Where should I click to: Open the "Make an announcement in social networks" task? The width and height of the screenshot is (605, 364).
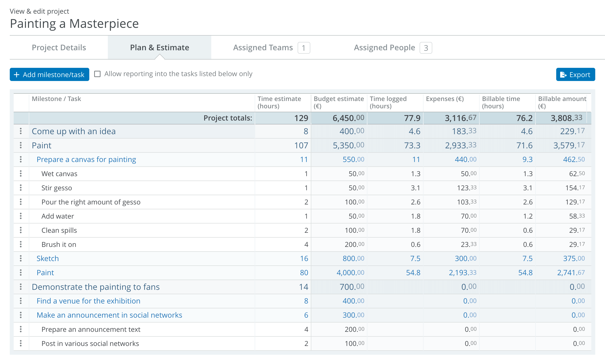109,315
